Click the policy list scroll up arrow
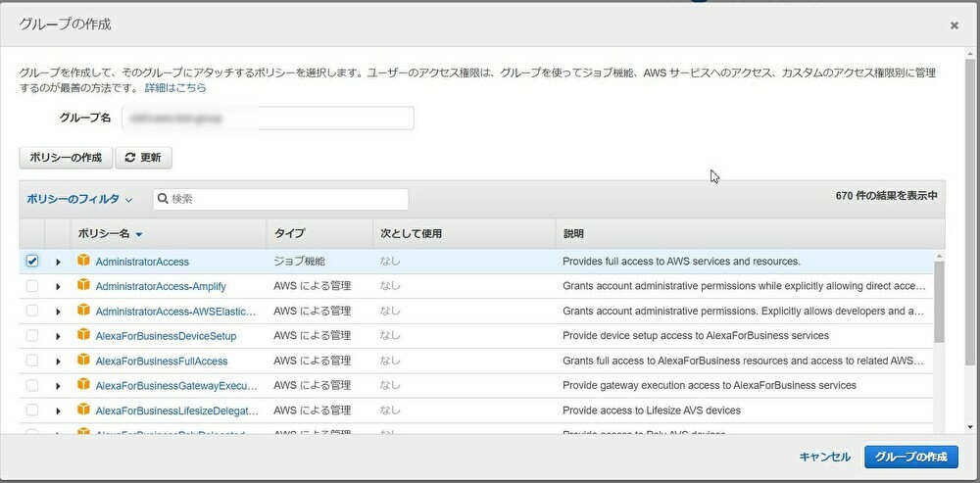The image size is (980, 483). tap(940, 256)
